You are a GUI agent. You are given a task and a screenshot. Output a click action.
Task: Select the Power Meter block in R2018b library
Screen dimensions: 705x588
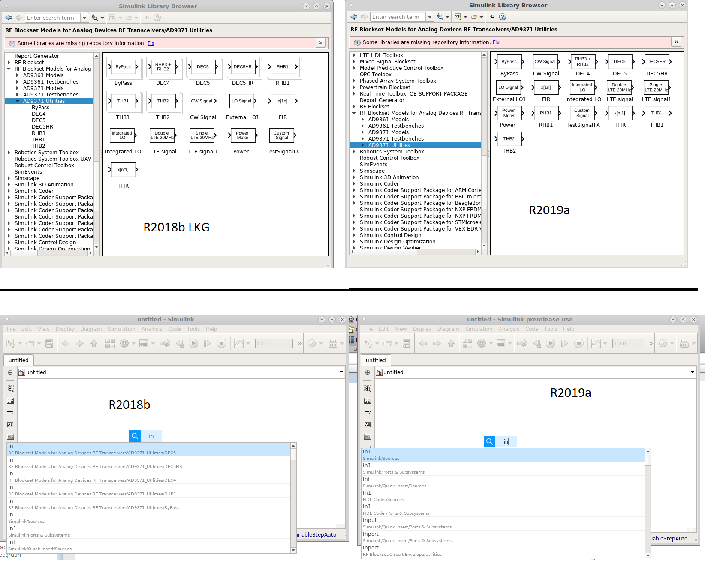242,135
